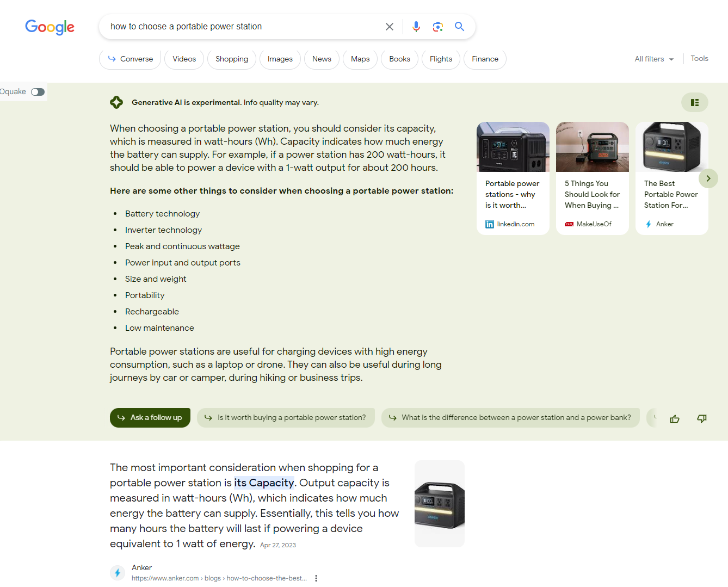Clear the search query with the X icon

pos(390,26)
